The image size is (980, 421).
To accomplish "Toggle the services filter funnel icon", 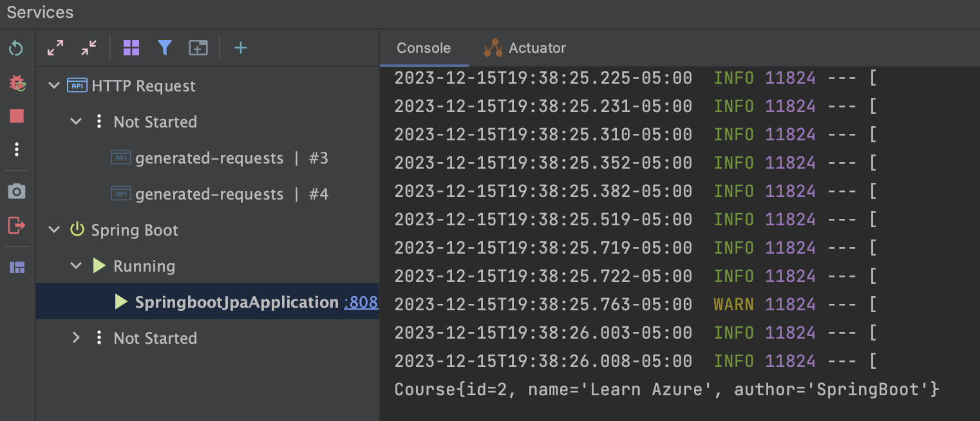I will pyautogui.click(x=165, y=48).
